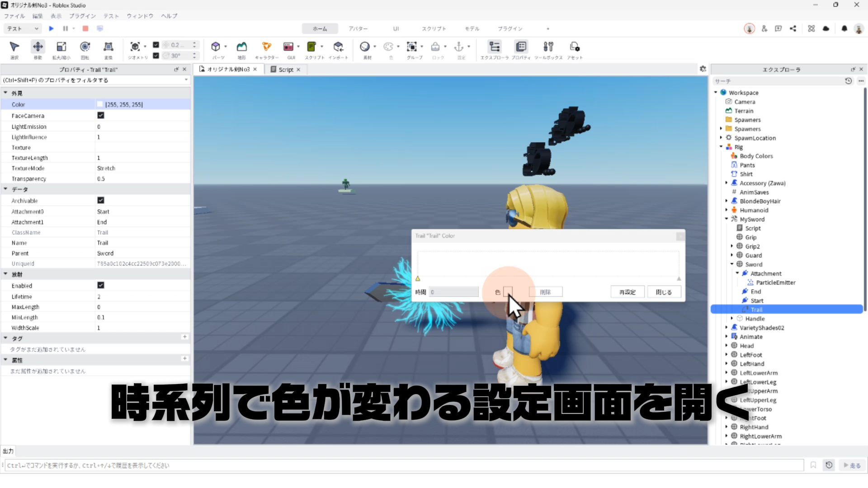868x488 pixels.
Task: Select the Scale tool icon
Action: tap(61, 47)
